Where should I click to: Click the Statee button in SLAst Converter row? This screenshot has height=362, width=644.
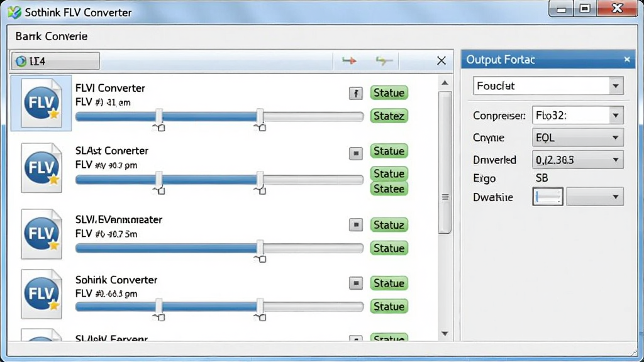(389, 189)
